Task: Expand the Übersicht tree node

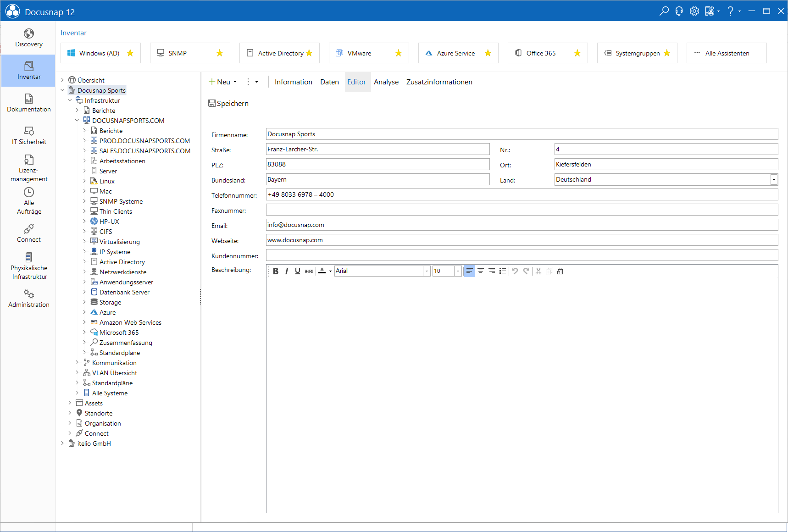Action: point(63,80)
